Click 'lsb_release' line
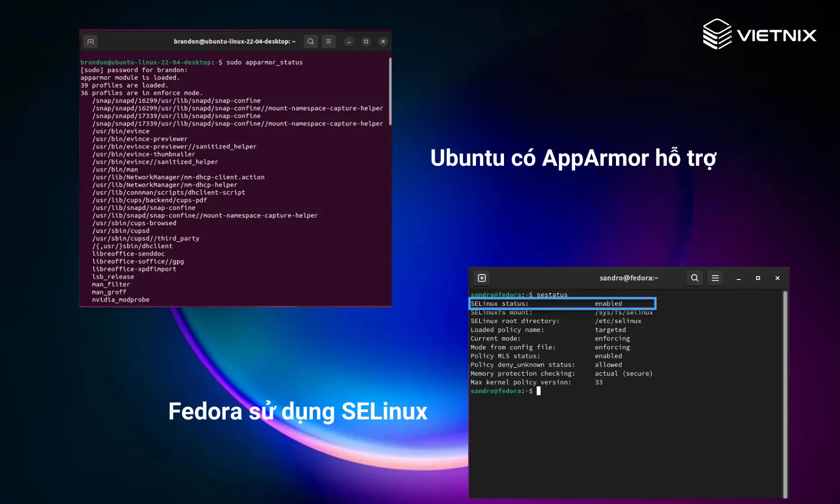 (x=113, y=277)
